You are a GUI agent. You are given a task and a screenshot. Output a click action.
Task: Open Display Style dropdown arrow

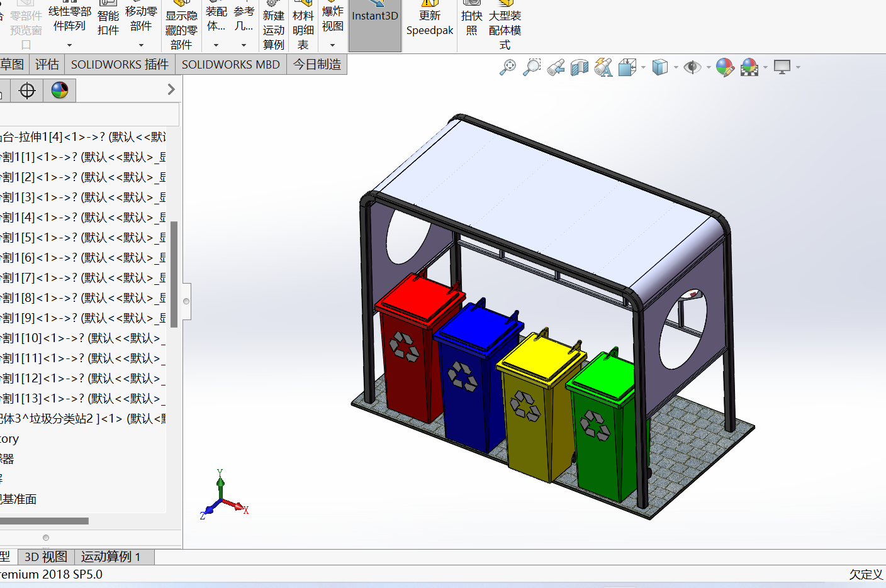coord(676,67)
